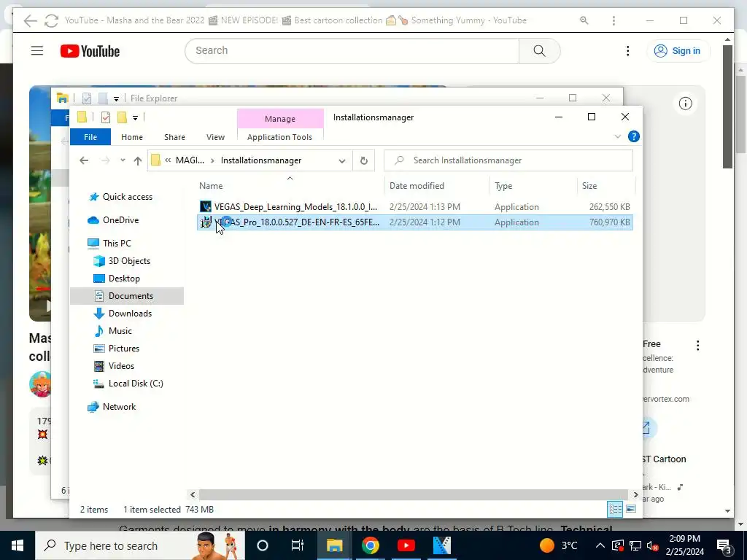Expand address bar path history dropdown
The image size is (747, 560).
click(x=342, y=161)
